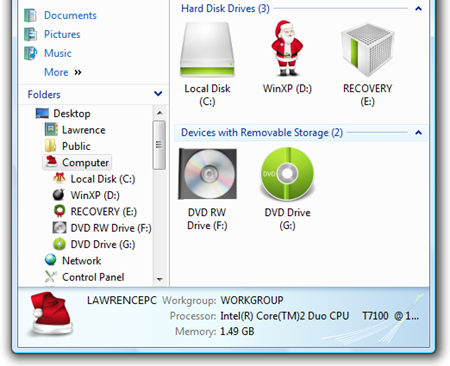Screen dimensions: 450x366
Task: Select Lawrence in the folder tree
Action: pos(84,130)
